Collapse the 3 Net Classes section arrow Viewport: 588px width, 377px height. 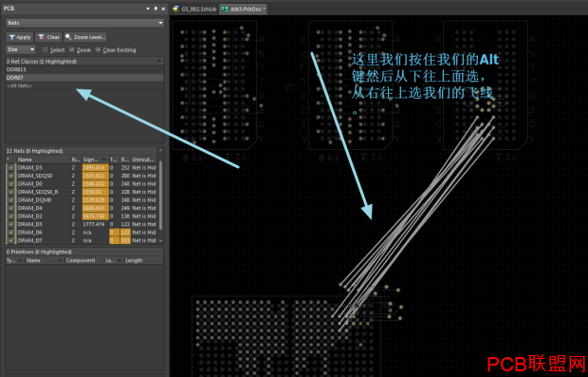[159, 61]
